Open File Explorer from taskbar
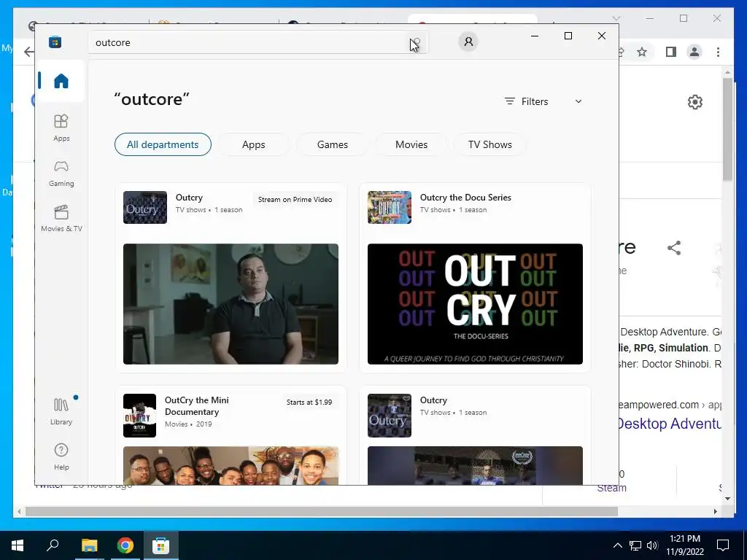This screenshot has height=560, width=747. pyautogui.click(x=89, y=545)
